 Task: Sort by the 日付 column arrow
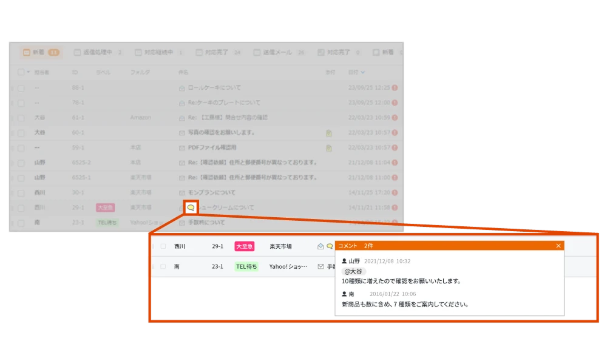(363, 72)
